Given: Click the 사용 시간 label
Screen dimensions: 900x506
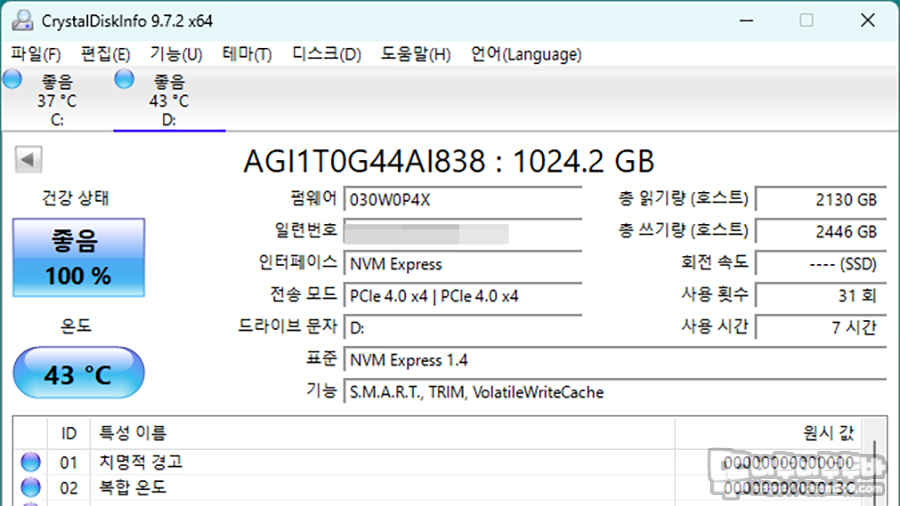Looking at the screenshot, I should (x=715, y=326).
